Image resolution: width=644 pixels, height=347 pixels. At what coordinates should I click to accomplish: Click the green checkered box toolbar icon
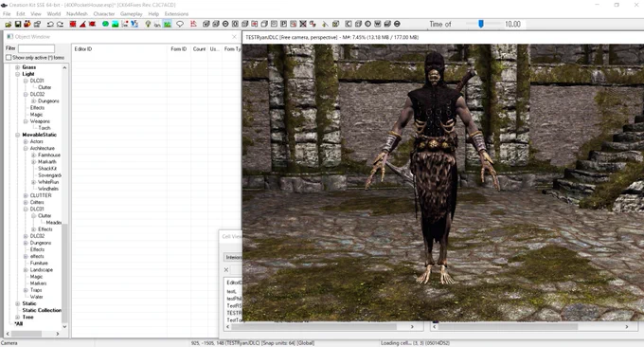(x=335, y=25)
